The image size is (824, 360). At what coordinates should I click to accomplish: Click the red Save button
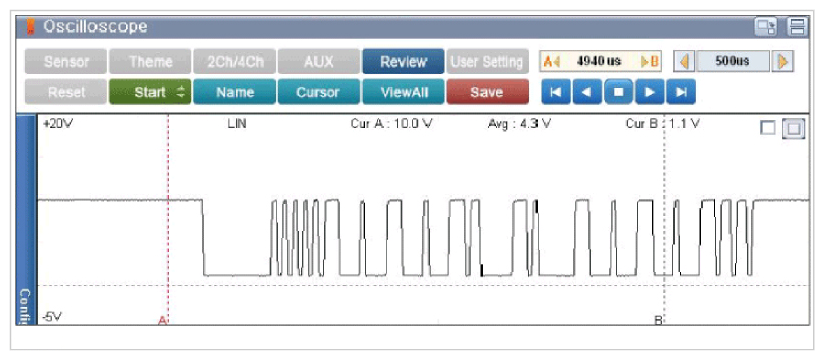487,92
